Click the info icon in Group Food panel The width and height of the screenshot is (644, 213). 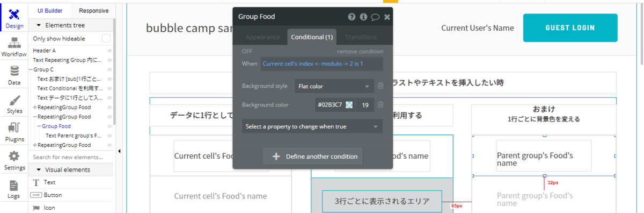tap(363, 17)
